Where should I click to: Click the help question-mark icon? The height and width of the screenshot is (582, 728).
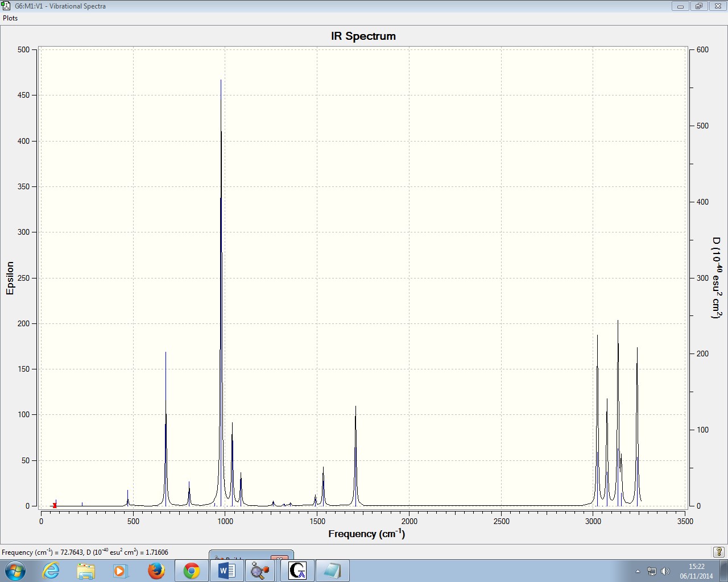point(719,552)
